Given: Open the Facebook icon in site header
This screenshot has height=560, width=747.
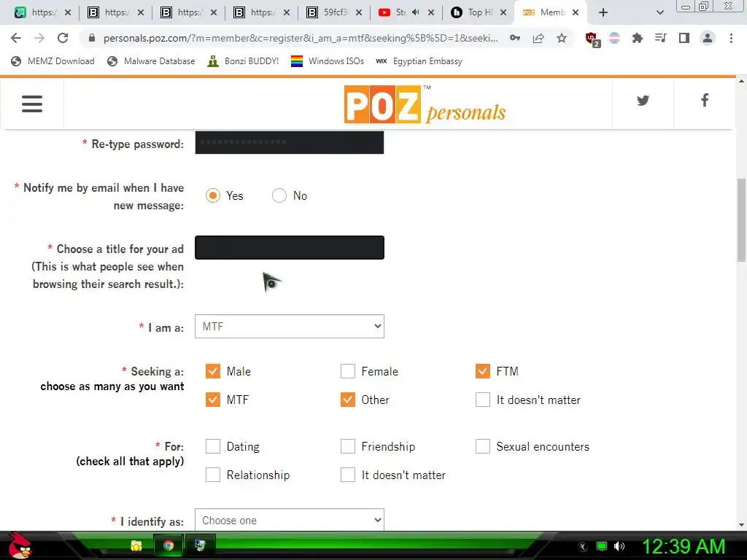Looking at the screenshot, I should tap(705, 100).
